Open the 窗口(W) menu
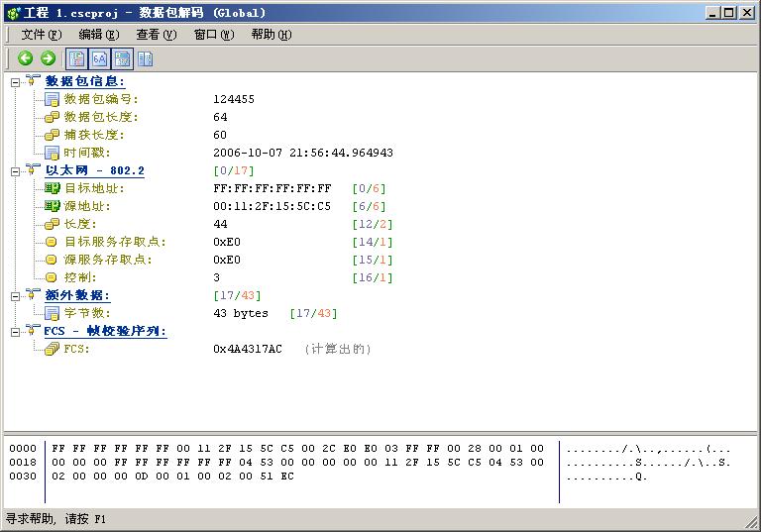761x532 pixels. pos(214,35)
